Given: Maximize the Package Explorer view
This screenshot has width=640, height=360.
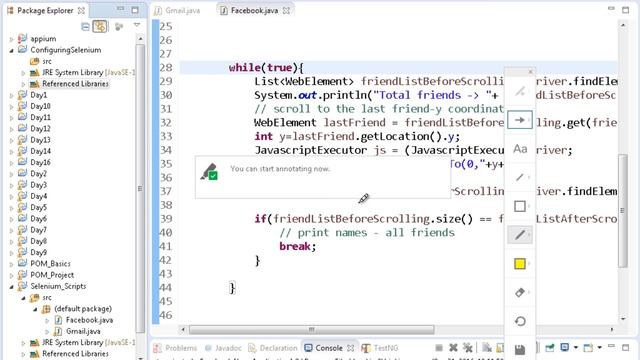Looking at the screenshot, I should click(x=135, y=10).
